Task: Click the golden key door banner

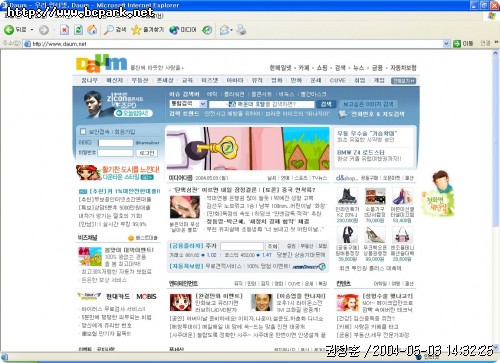Action: (x=248, y=148)
